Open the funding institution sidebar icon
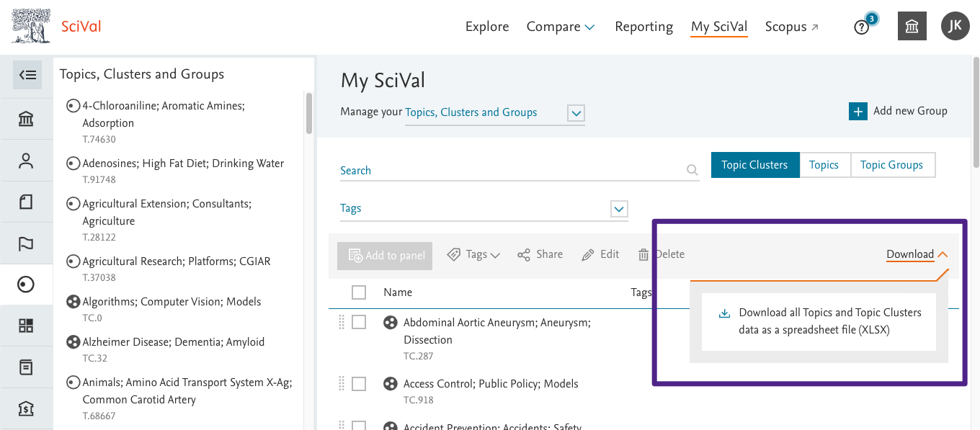Image resolution: width=980 pixels, height=430 pixels. (26, 409)
